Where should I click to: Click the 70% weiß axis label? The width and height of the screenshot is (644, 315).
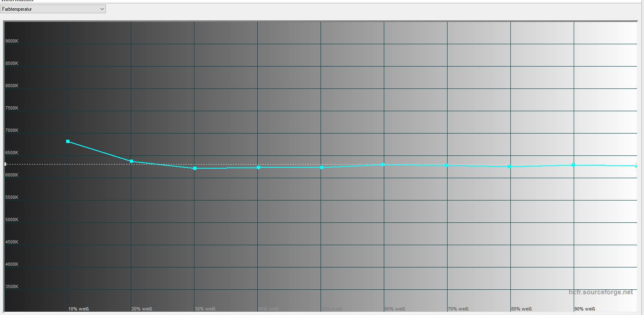tap(458, 309)
